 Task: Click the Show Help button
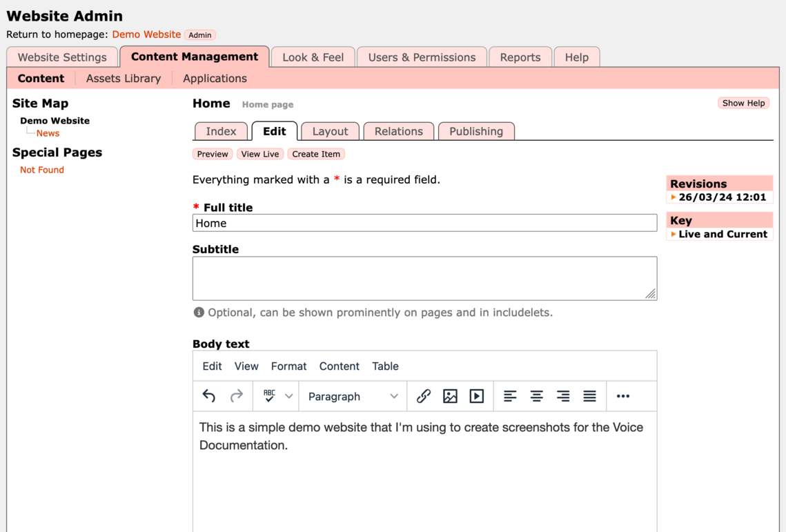point(743,102)
